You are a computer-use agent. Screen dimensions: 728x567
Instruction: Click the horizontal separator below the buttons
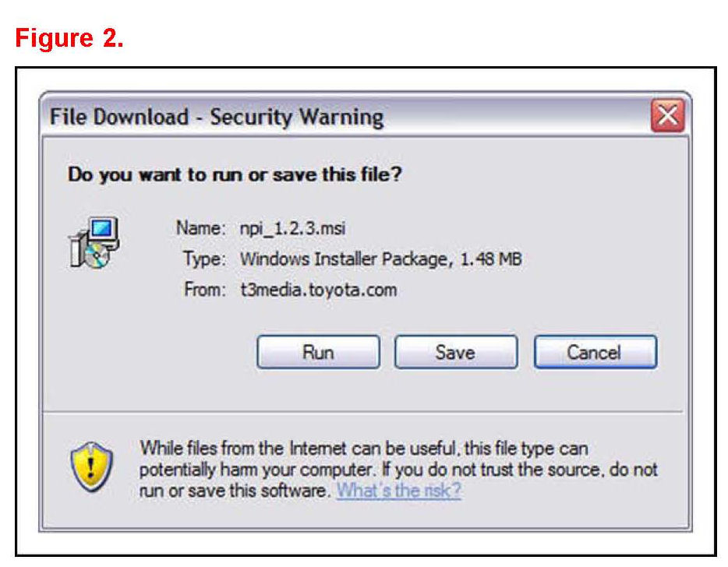363,411
